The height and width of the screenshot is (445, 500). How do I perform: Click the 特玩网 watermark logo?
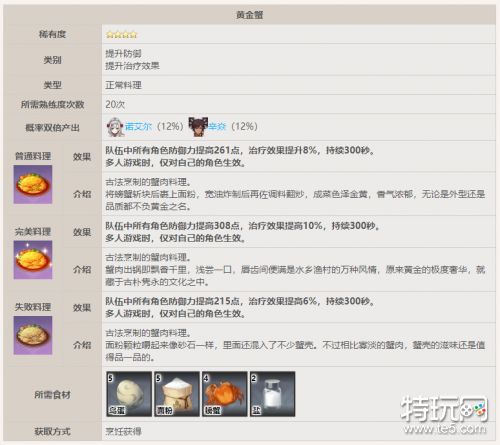(x=445, y=409)
